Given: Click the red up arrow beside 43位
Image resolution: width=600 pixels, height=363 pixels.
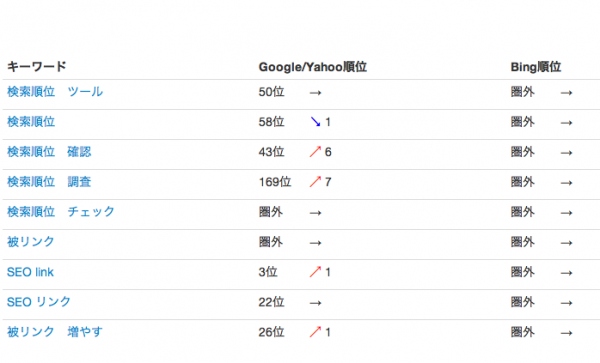Looking at the screenshot, I should [315, 151].
